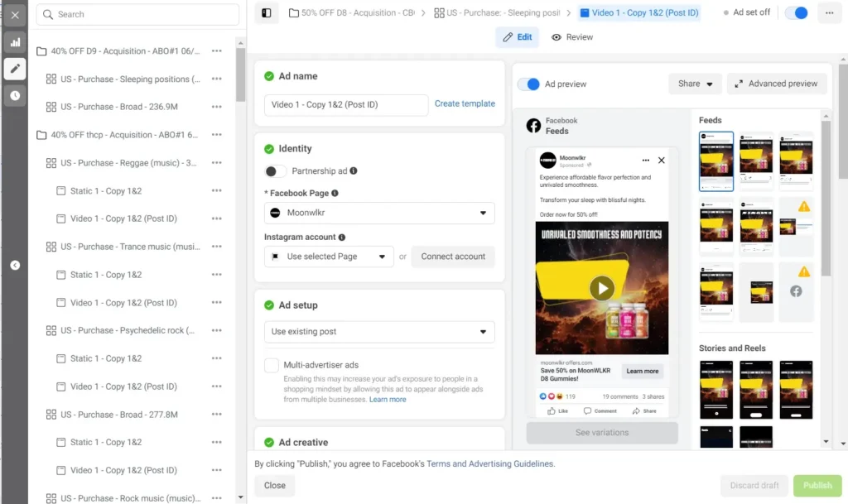Image resolution: width=848 pixels, height=504 pixels.
Task: Click campaign list vertical scrollbar
Action: (x=241, y=74)
